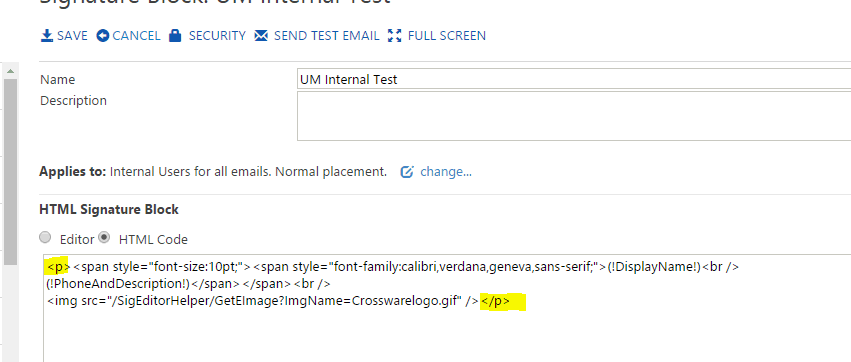Click the Cancel circular back-arrow icon
This screenshot has height=362, width=851.
(103, 36)
